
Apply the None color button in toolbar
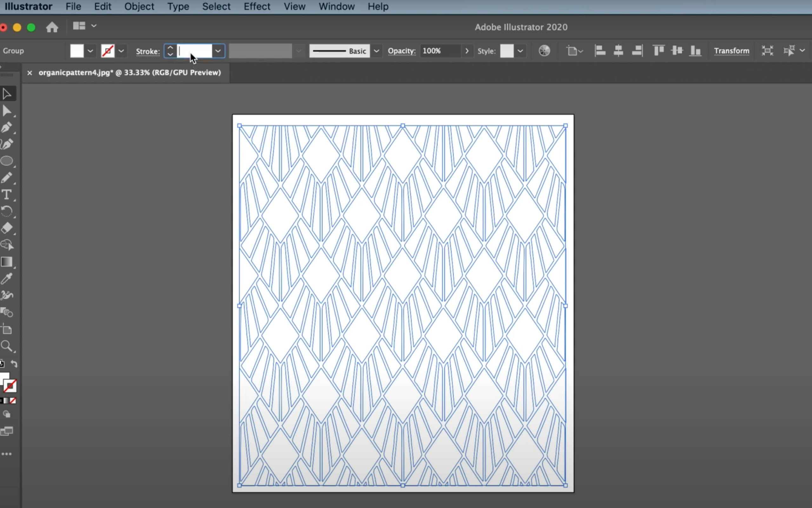coord(13,400)
